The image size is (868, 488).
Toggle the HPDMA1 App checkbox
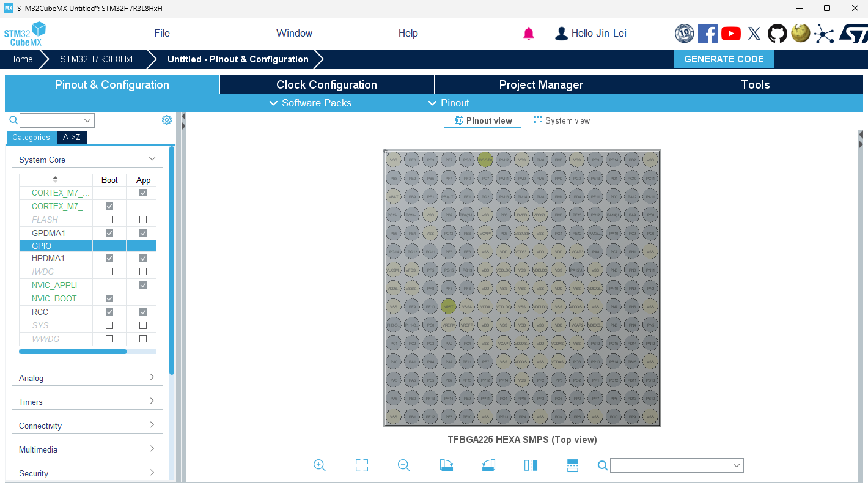click(143, 258)
